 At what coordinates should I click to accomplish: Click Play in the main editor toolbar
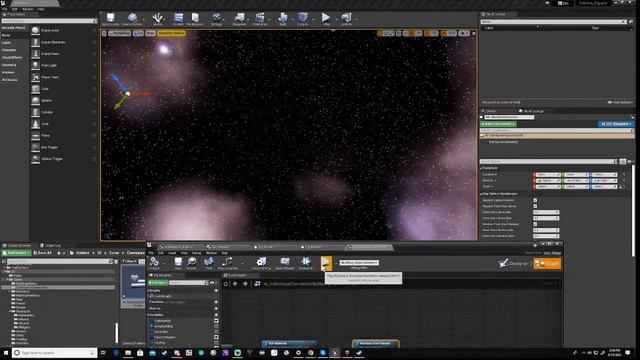point(326,19)
